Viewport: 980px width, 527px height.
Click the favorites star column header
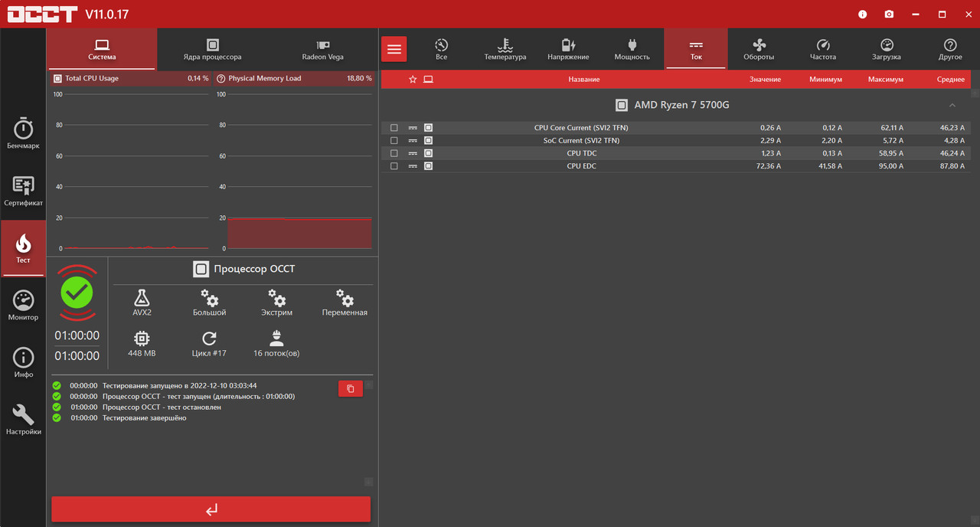tap(413, 79)
